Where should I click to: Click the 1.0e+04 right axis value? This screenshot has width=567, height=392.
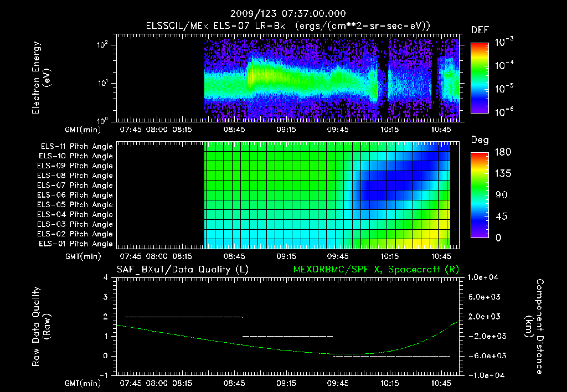pos(483,277)
